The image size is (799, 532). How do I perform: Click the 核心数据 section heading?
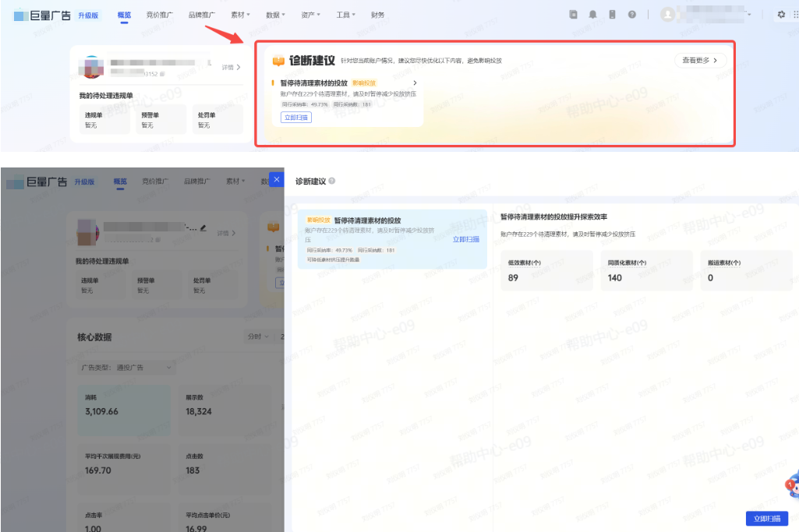[94, 337]
